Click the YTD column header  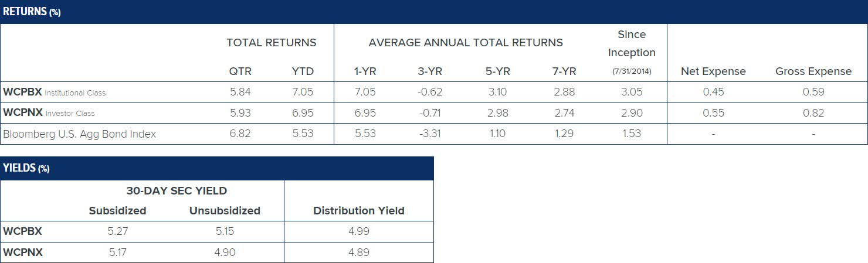pyautogui.click(x=303, y=71)
